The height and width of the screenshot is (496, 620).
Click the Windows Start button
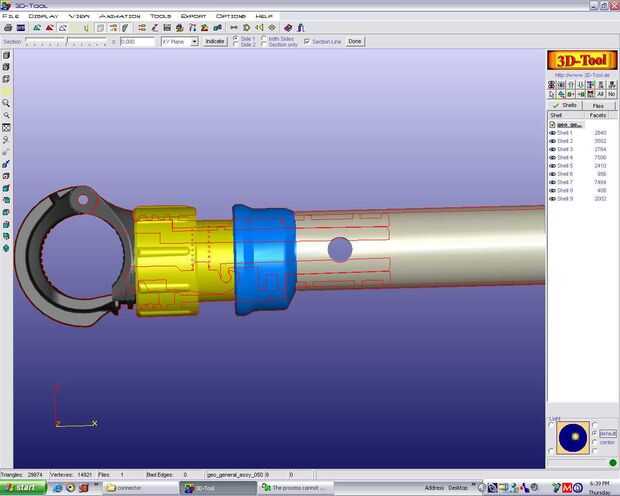[x=23, y=488]
